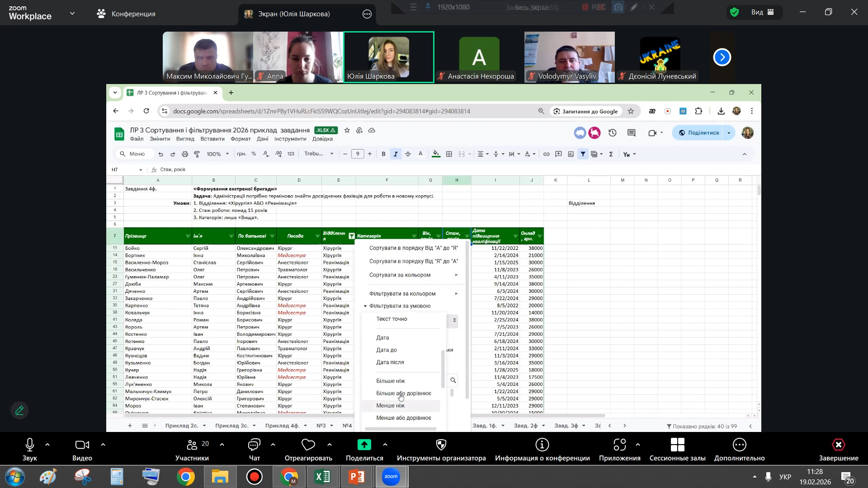The image size is (868, 488).
Task: Switch to Приклад 3с. sheet tab
Action: (x=233, y=426)
